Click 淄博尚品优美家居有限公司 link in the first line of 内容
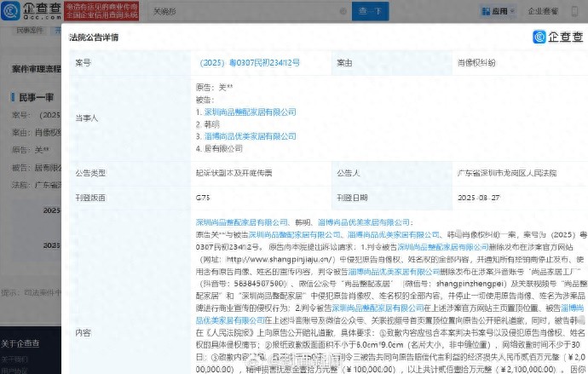The height and width of the screenshot is (374, 588). coord(364,222)
